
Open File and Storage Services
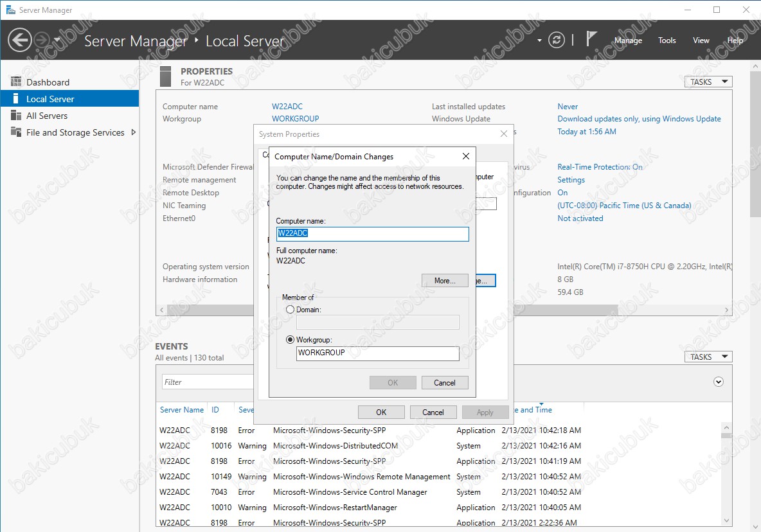click(x=69, y=132)
